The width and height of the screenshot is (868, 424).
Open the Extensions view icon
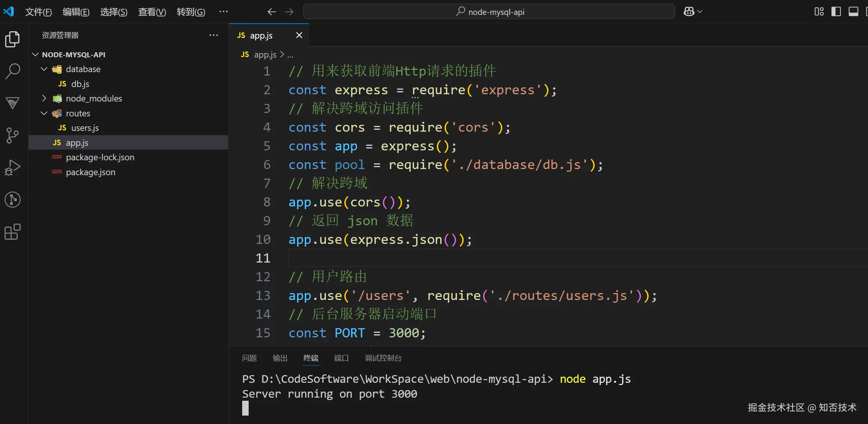(13, 232)
